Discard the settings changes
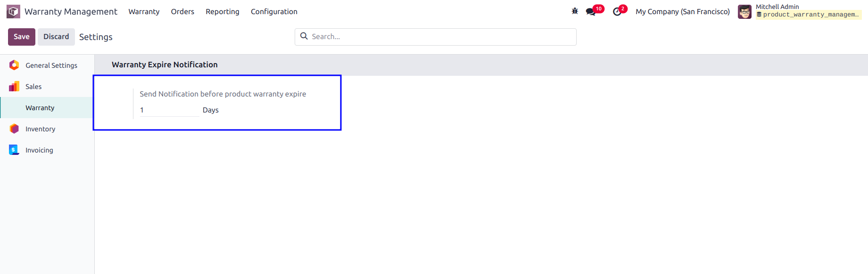This screenshot has width=868, height=274. point(56,37)
